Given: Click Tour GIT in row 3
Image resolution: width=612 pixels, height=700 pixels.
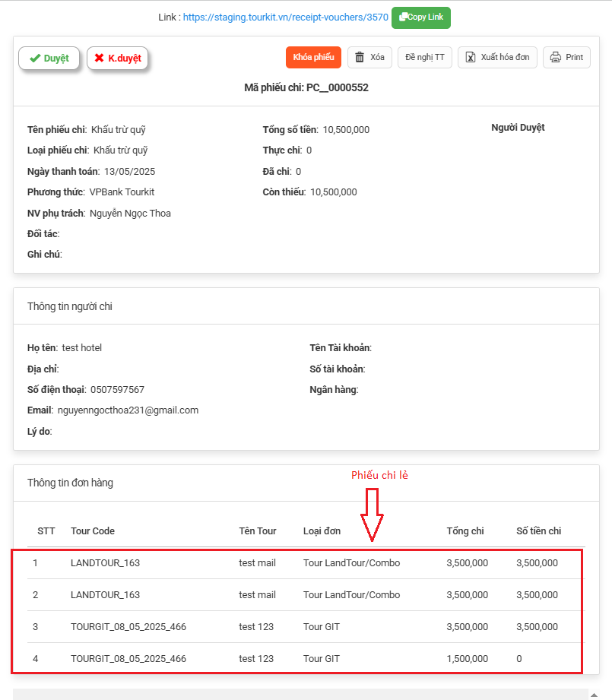Looking at the screenshot, I should tap(322, 627).
